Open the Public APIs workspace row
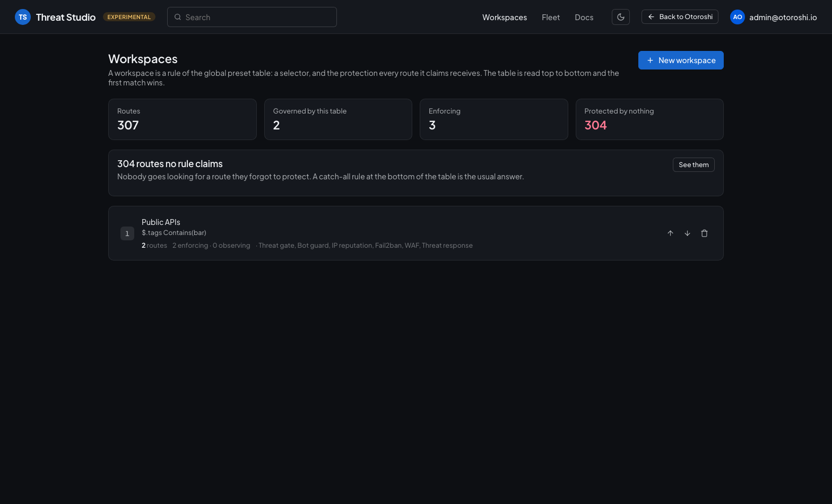This screenshot has width=832, height=504. [416, 233]
